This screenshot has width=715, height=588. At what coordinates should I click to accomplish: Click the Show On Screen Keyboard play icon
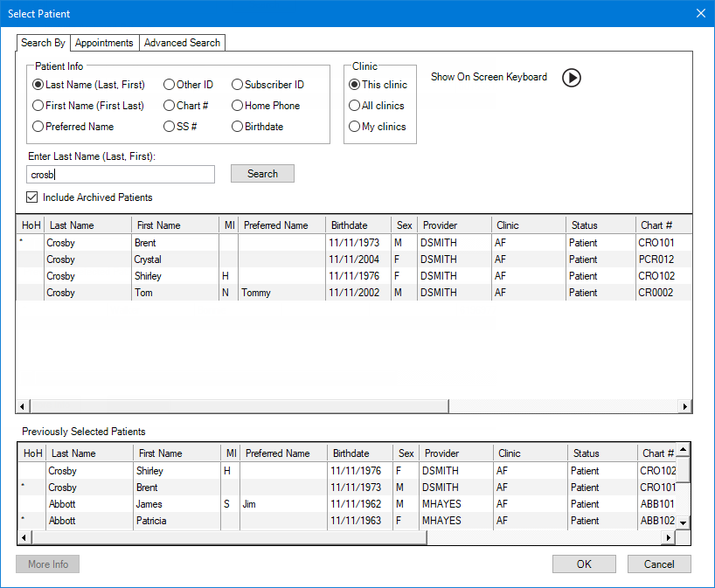[571, 78]
